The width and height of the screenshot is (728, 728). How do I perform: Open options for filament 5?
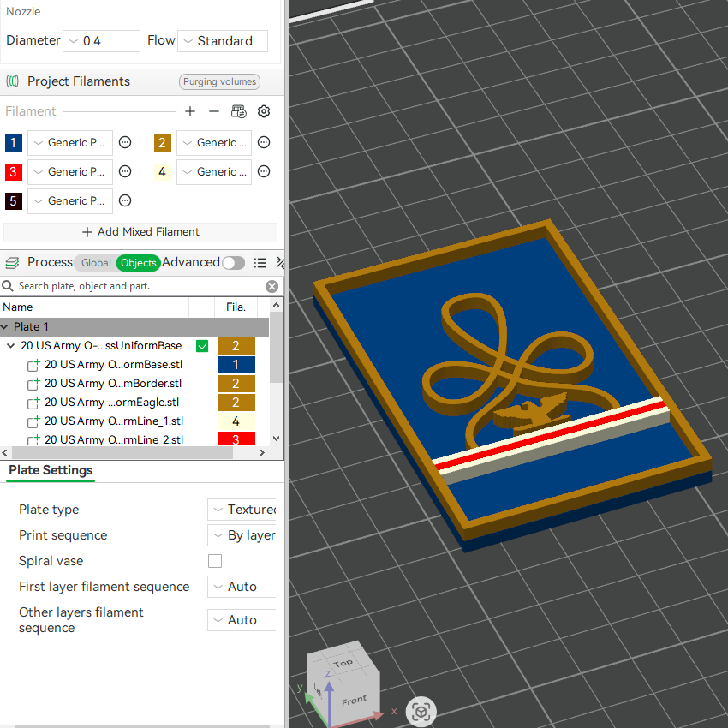click(125, 200)
